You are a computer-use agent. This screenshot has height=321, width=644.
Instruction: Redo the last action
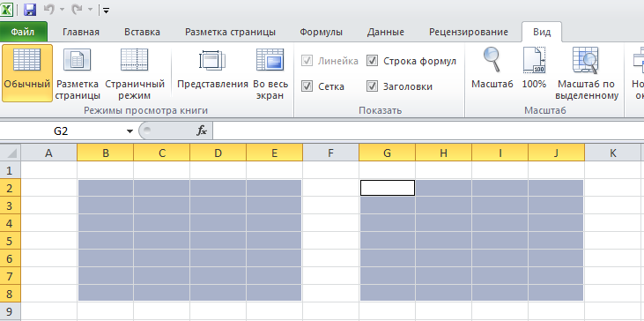77,9
